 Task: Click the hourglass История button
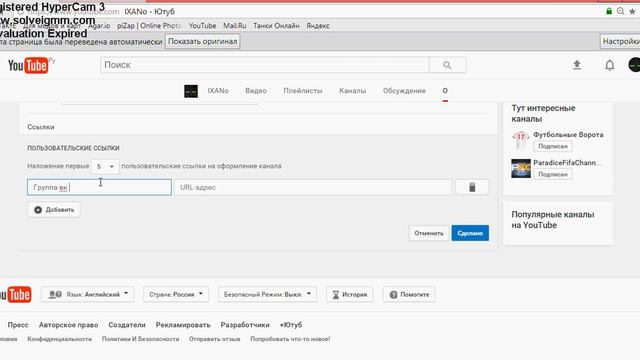click(x=349, y=294)
